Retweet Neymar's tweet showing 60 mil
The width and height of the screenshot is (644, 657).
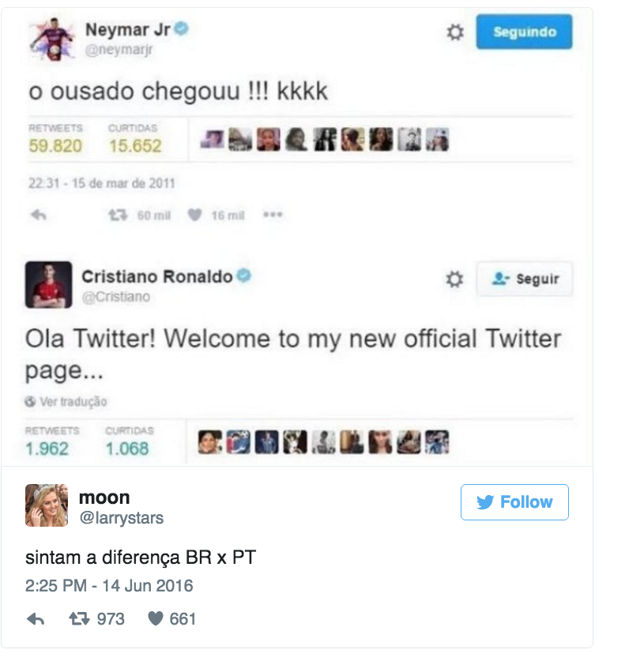pyautogui.click(x=118, y=216)
